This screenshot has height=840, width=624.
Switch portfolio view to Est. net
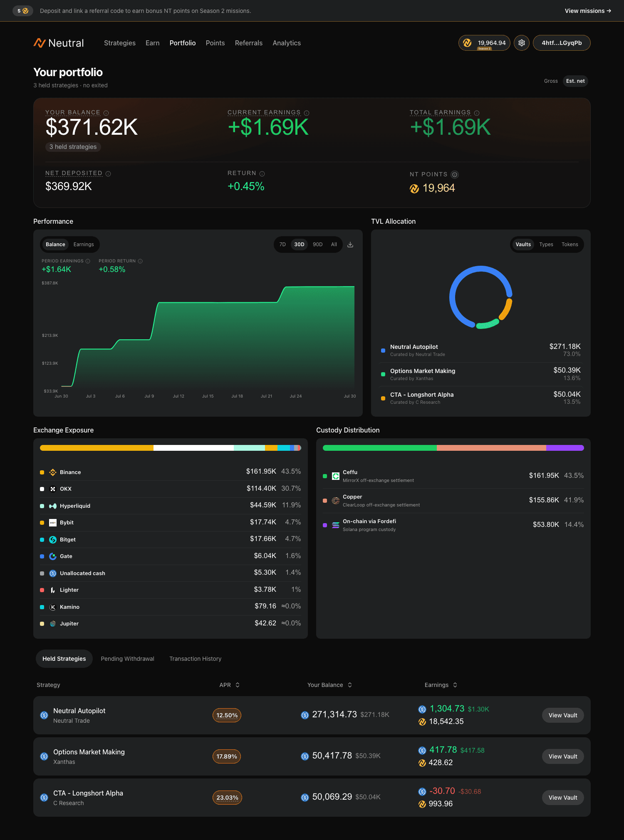(x=575, y=81)
